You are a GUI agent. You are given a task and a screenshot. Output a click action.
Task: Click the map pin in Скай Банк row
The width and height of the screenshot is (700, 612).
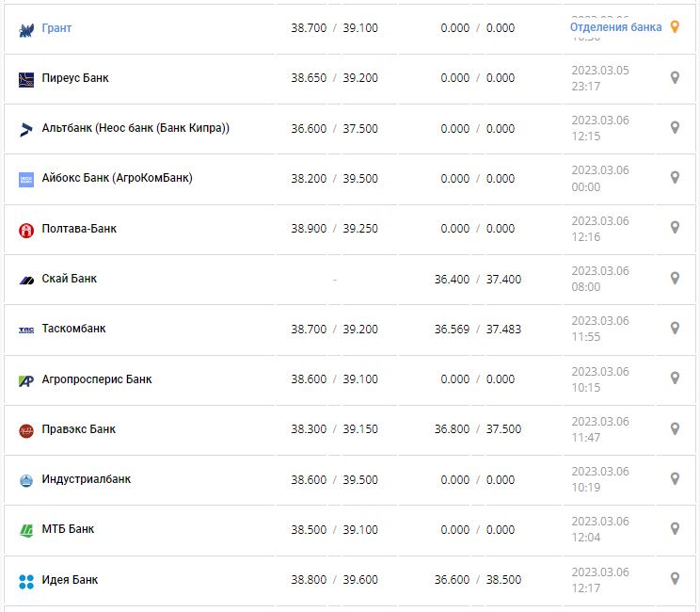(x=675, y=278)
